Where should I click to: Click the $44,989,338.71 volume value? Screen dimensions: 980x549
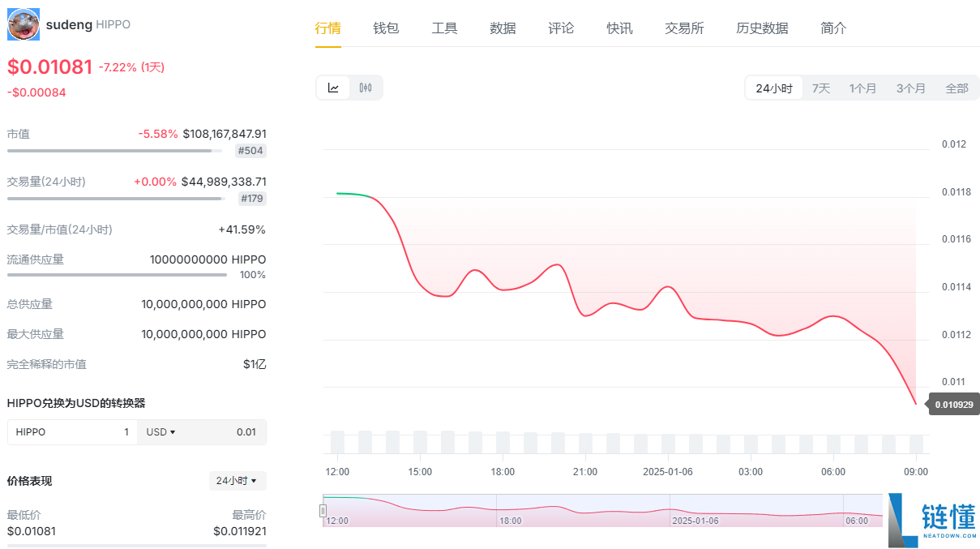pyautogui.click(x=224, y=182)
